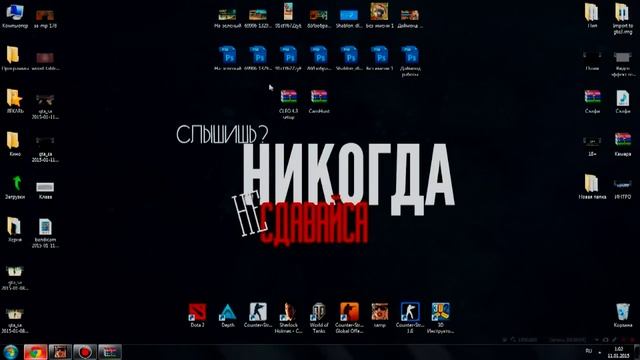Open the Компьютер desktop icon
640x360 pixels.
pyautogui.click(x=15, y=16)
